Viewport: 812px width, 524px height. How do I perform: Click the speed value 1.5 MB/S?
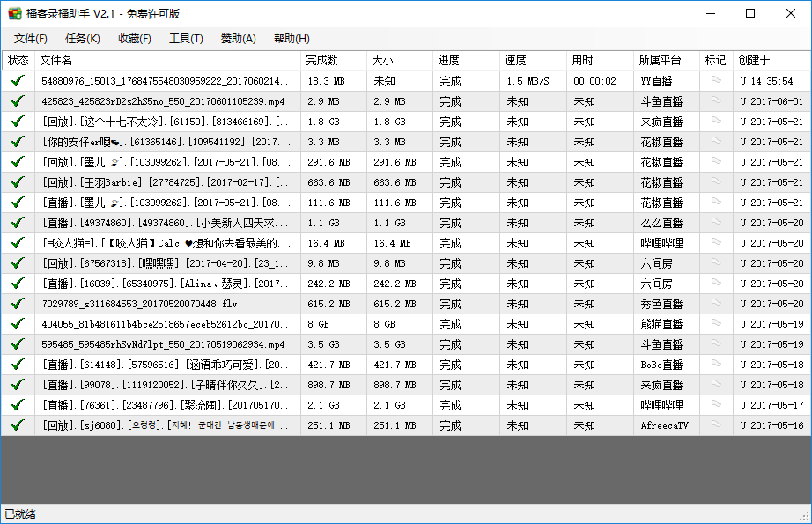[528, 81]
